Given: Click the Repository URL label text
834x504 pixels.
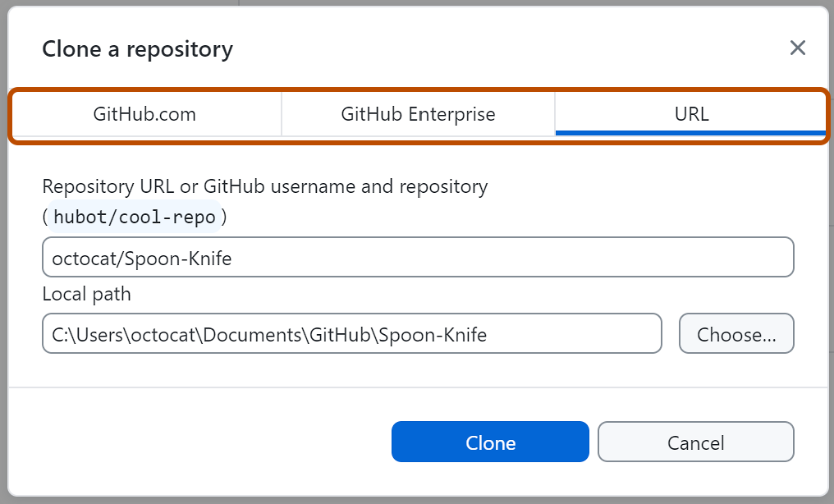Looking at the screenshot, I should pos(264,186).
